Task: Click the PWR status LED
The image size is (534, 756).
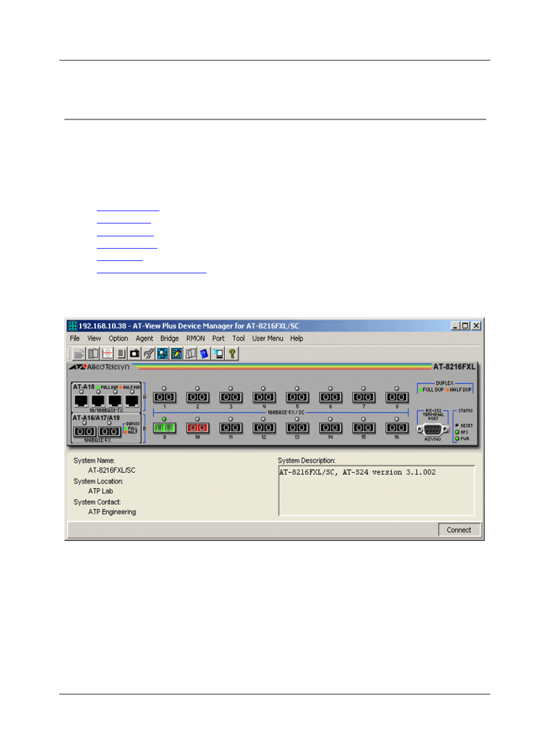Action: pos(457,438)
